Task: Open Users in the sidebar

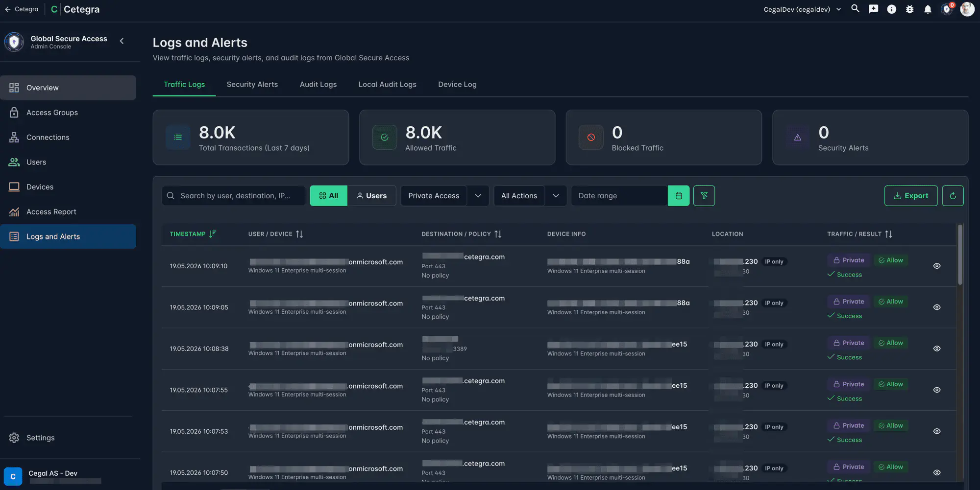Action: tap(68, 162)
